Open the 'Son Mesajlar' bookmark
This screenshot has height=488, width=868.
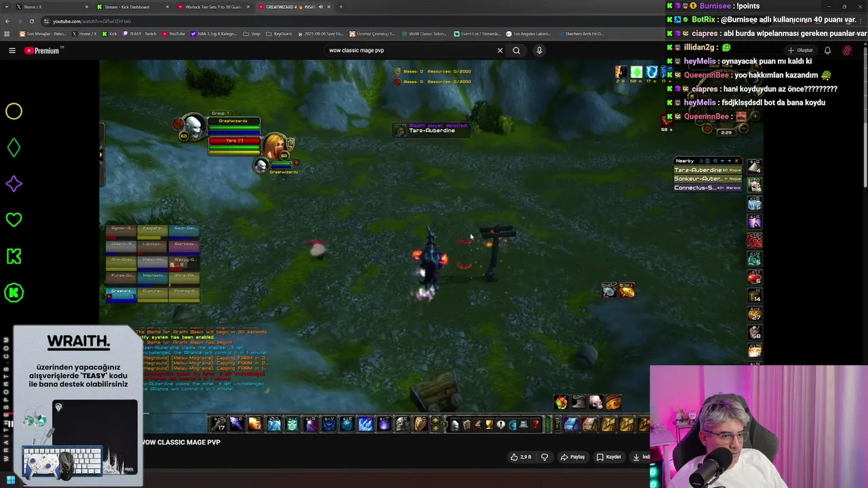point(43,33)
